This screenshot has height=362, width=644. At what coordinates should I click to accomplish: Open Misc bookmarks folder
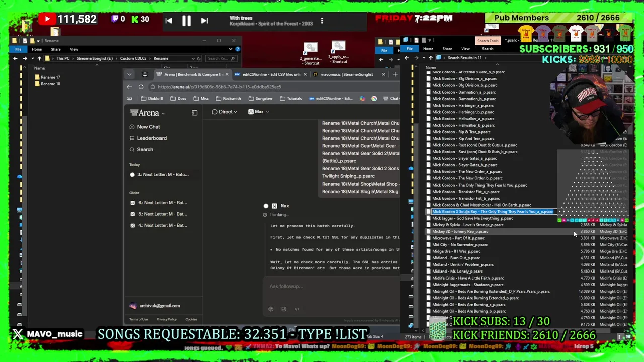[x=201, y=99]
